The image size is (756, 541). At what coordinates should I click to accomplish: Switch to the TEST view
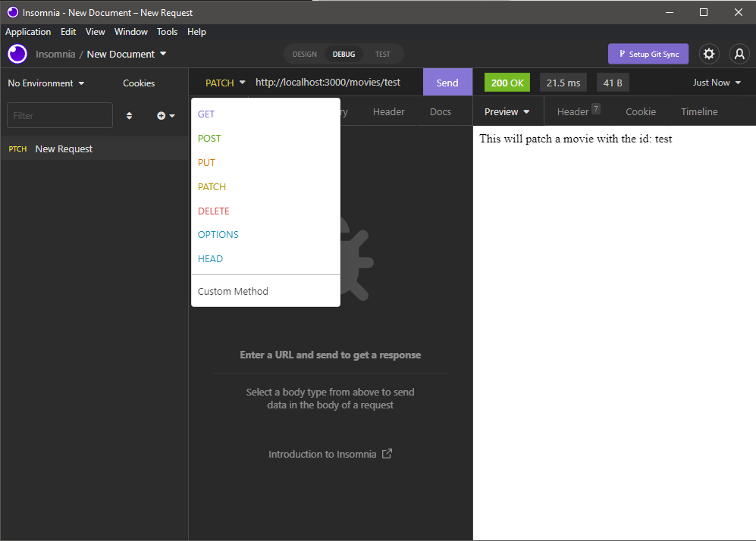pos(383,54)
